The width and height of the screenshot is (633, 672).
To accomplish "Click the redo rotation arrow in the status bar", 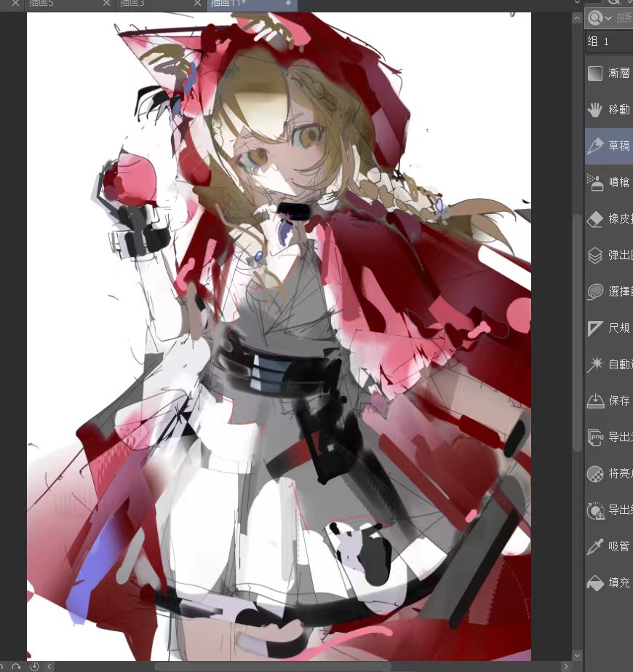I will pos(16,667).
